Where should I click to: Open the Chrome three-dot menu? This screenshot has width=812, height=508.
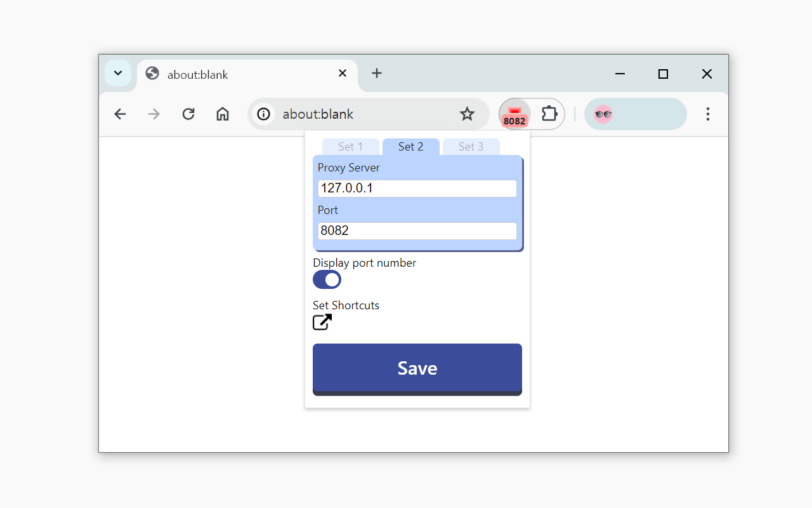click(x=708, y=114)
